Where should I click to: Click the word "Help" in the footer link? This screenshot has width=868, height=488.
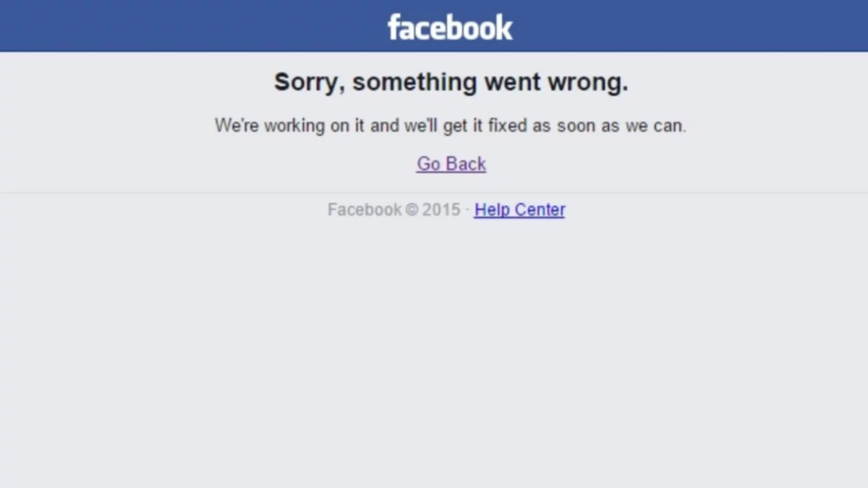coord(491,210)
